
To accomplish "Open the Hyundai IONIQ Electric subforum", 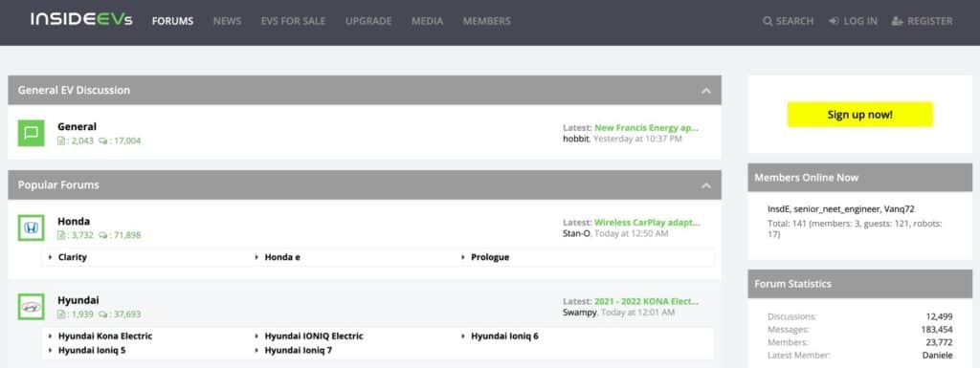I will [314, 336].
